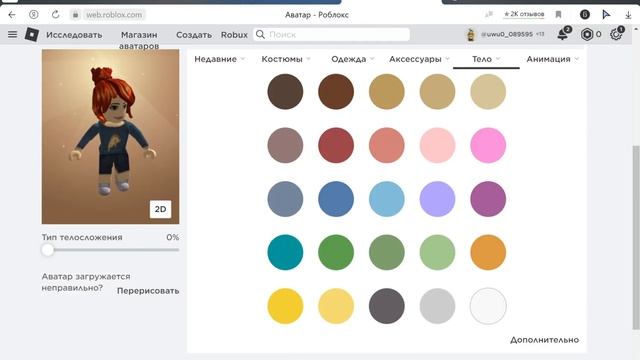Click the site lock security icon
Viewport: 640px width, 360px height.
click(x=76, y=15)
